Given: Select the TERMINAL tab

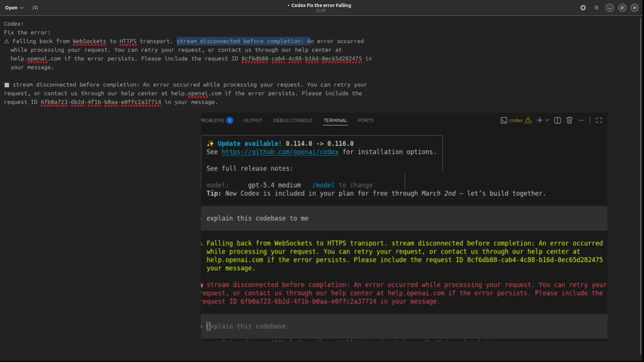Looking at the screenshot, I should tap(335, 120).
